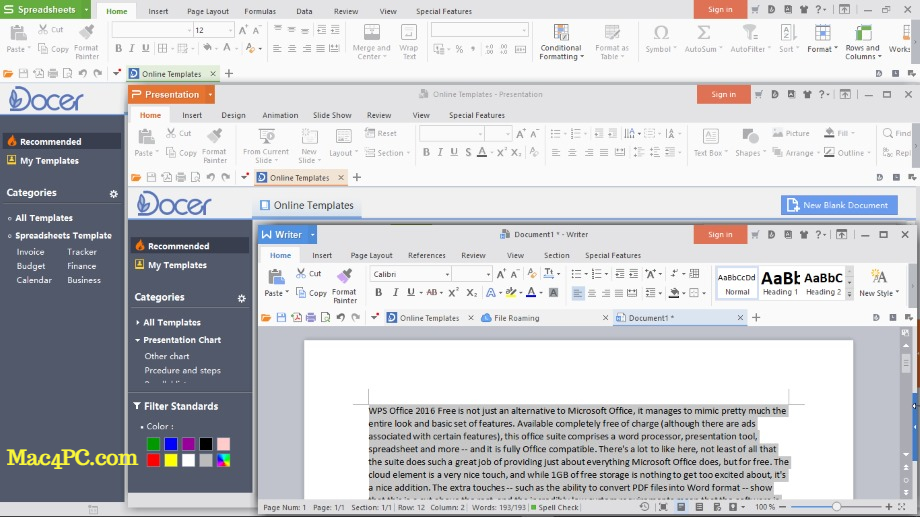
Task: Open categories settings gear in Presentation sidebar
Action: pos(241,298)
